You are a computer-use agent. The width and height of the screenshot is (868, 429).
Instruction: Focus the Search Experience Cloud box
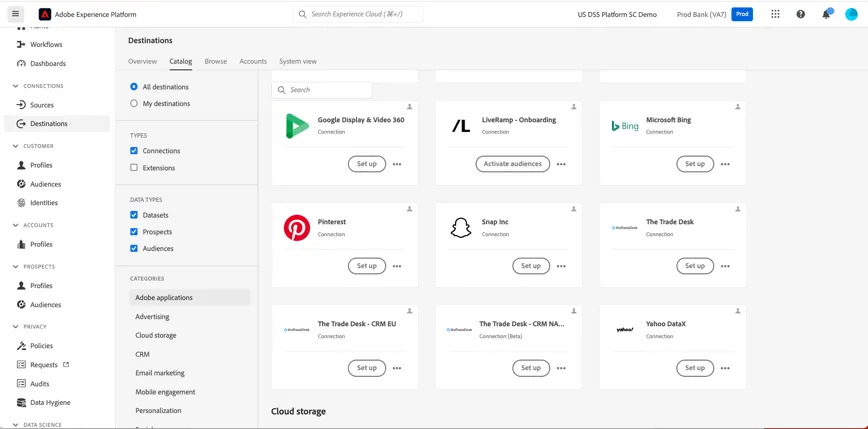coord(358,14)
